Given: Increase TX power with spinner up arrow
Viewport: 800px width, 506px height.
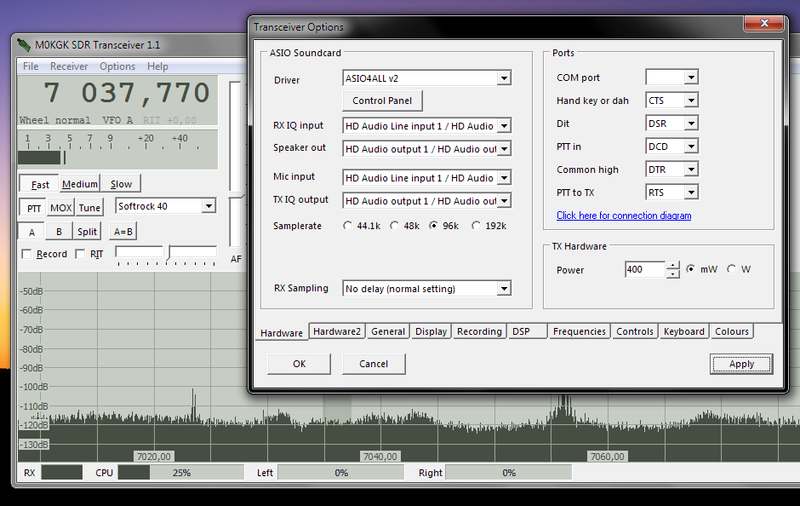Looking at the screenshot, I should [x=673, y=265].
